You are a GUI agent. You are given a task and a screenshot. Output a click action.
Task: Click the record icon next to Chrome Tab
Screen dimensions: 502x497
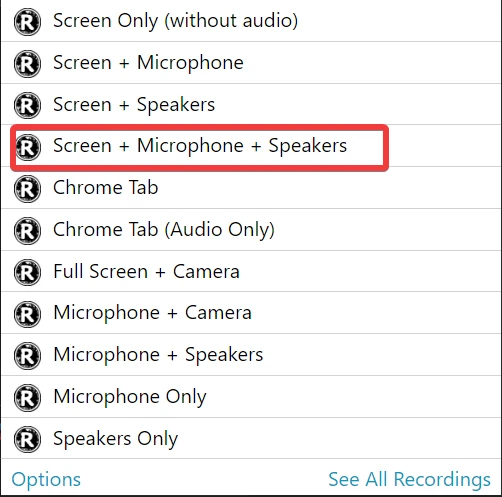27,189
